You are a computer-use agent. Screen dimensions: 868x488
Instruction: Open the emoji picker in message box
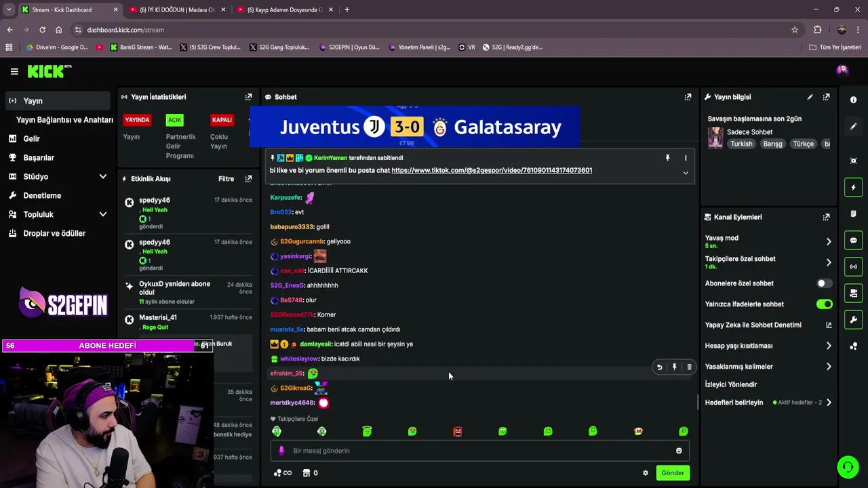click(x=679, y=451)
